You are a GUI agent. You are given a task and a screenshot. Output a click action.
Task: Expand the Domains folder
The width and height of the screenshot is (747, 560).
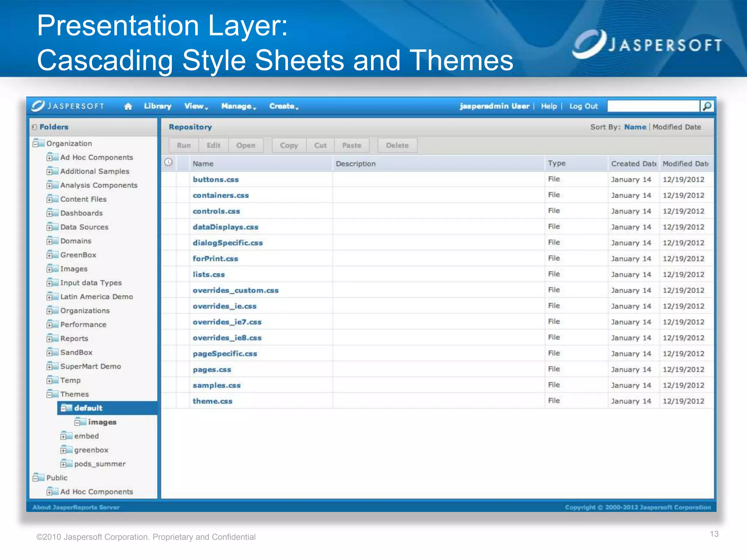pos(49,241)
